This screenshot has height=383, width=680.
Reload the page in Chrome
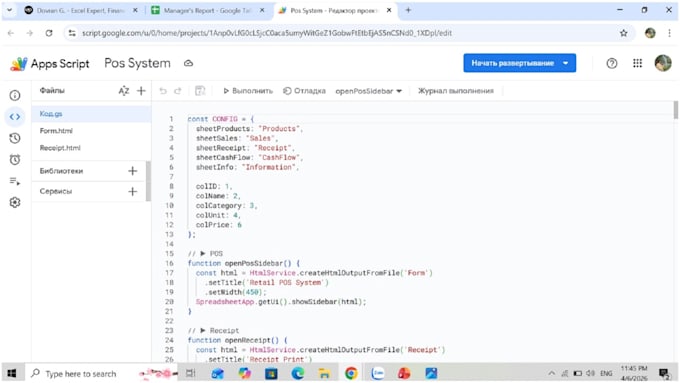[x=49, y=33]
